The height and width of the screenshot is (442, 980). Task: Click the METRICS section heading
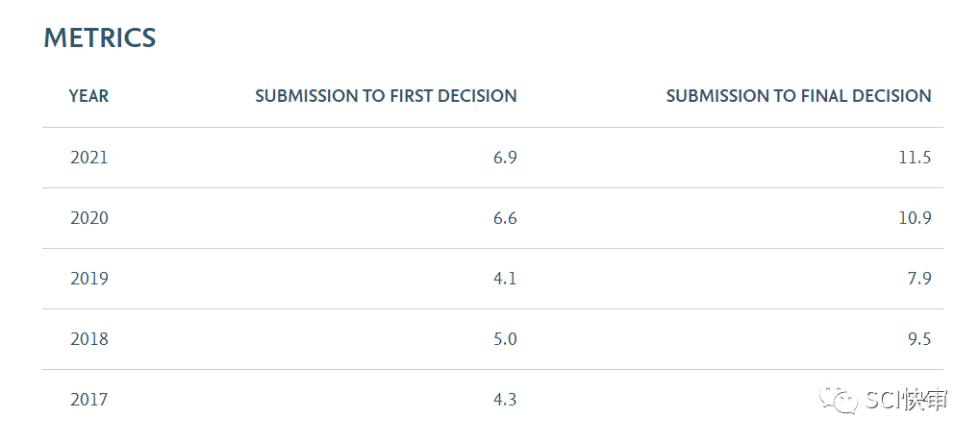pyautogui.click(x=100, y=38)
